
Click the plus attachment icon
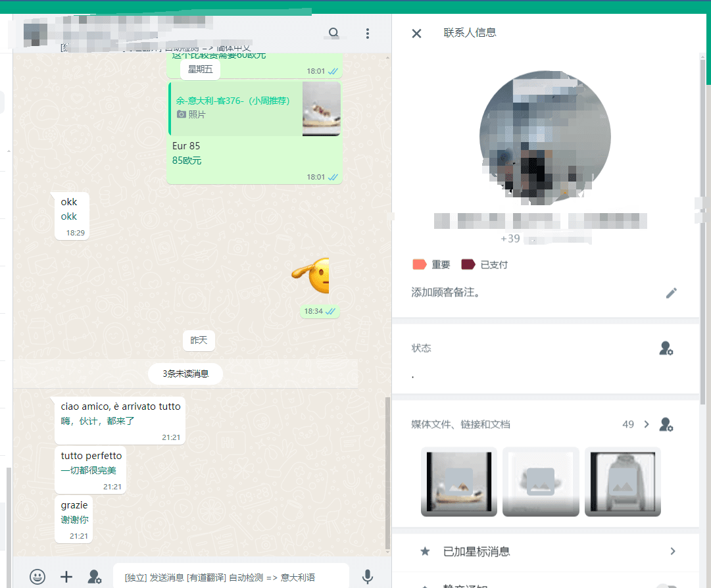66,577
